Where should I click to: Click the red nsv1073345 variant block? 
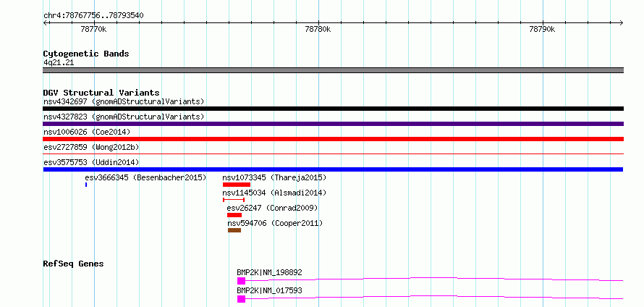pyautogui.click(x=237, y=185)
